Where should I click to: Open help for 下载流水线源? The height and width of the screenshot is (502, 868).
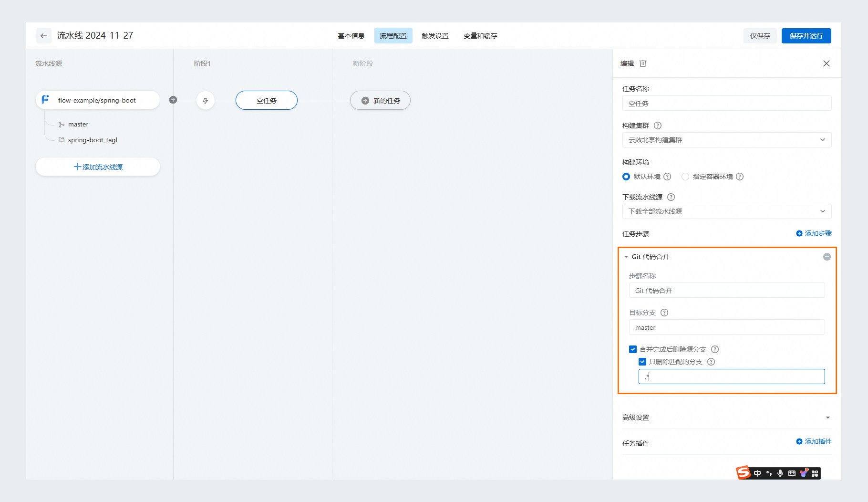click(x=671, y=197)
